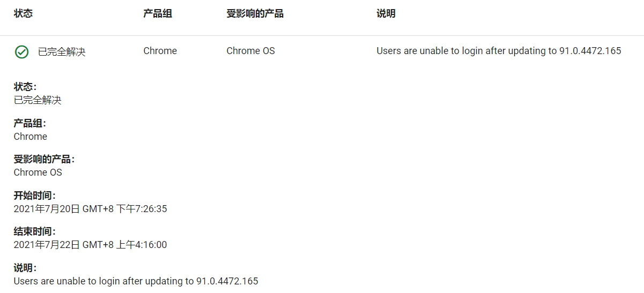644x293 pixels.
Task: Click the 产品组: label in details
Action: coord(30,123)
